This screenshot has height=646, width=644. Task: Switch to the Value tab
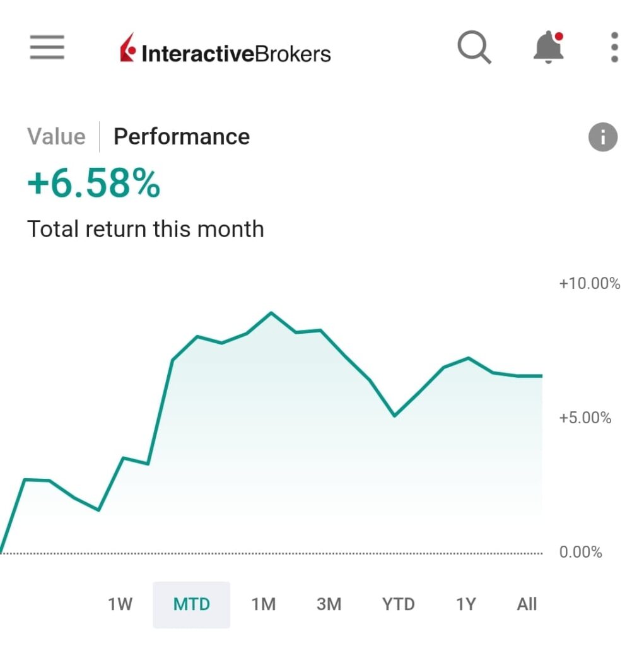56,137
